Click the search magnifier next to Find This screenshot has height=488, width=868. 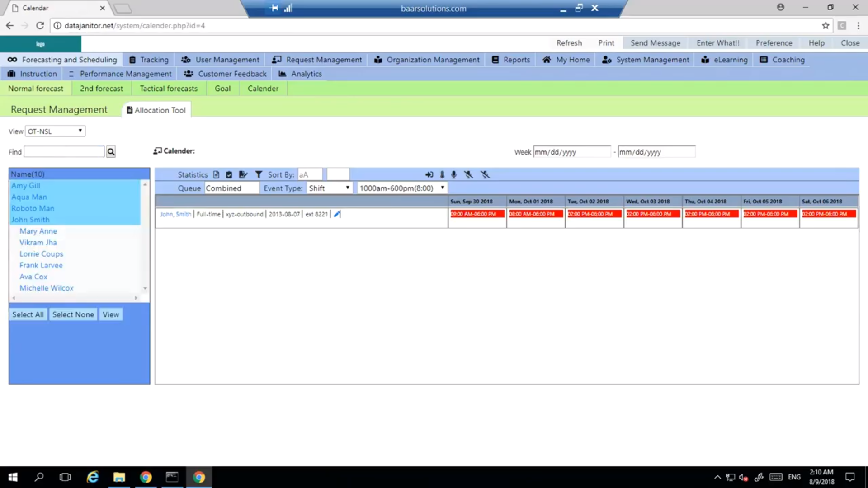click(111, 152)
